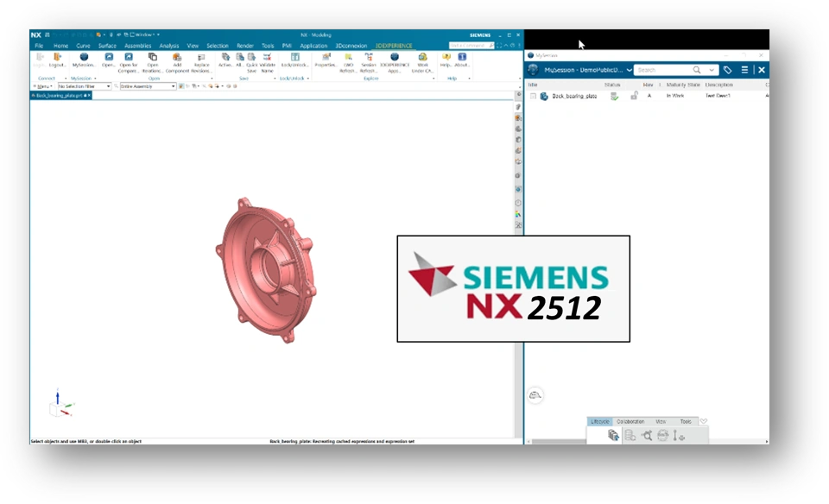The image size is (829, 504).
Task: Expand the No Selection Filter dropdown
Action: 84,86
